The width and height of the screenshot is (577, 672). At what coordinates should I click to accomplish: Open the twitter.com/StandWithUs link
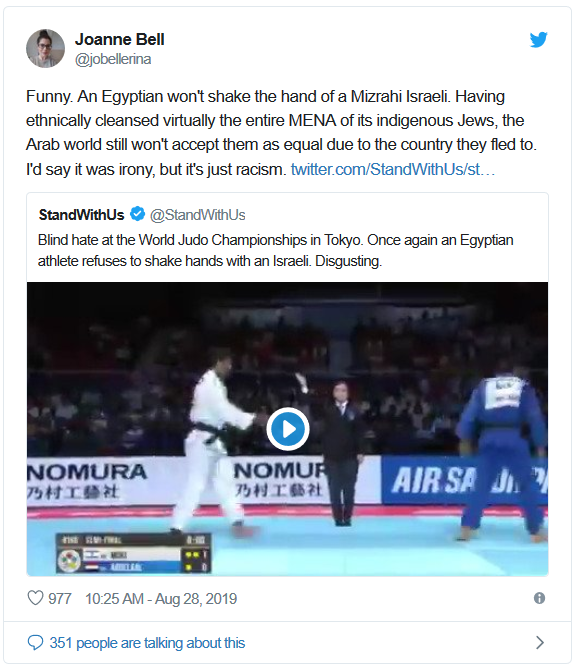click(393, 169)
